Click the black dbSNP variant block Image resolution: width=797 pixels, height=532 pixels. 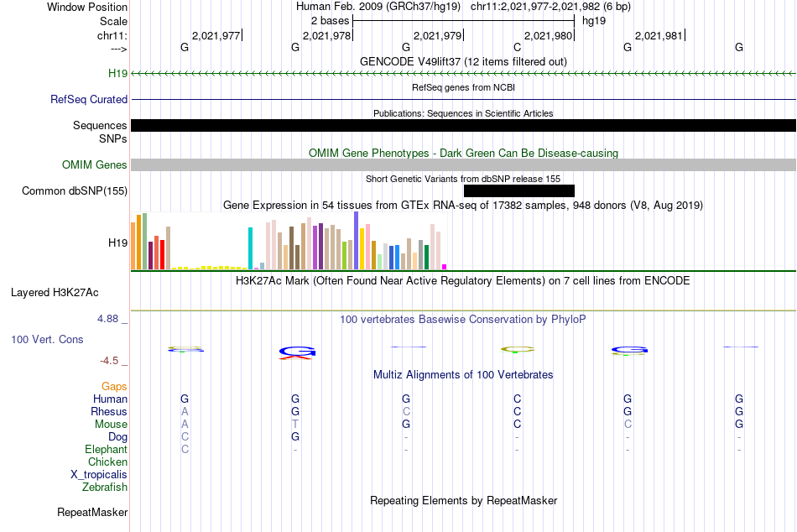pyautogui.click(x=519, y=190)
